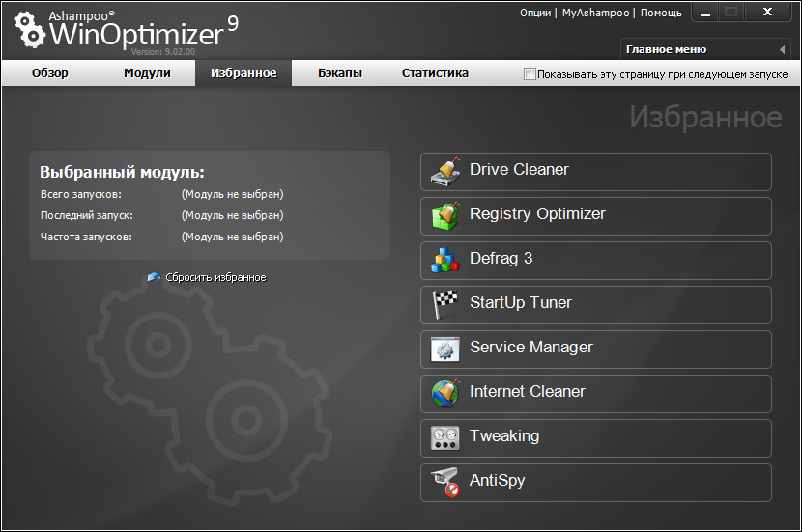Image resolution: width=802 pixels, height=532 pixels.
Task: Open the MyAshampoo link
Action: (x=594, y=13)
